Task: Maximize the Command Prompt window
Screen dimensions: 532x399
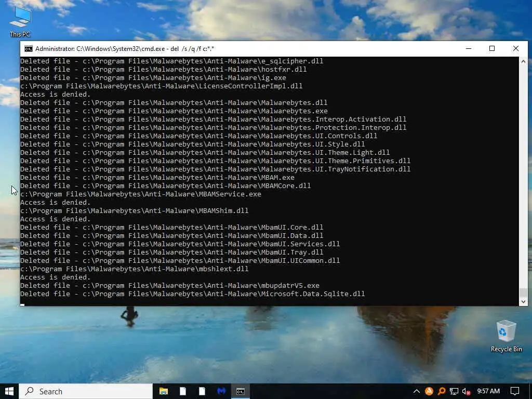Action: (x=492, y=48)
